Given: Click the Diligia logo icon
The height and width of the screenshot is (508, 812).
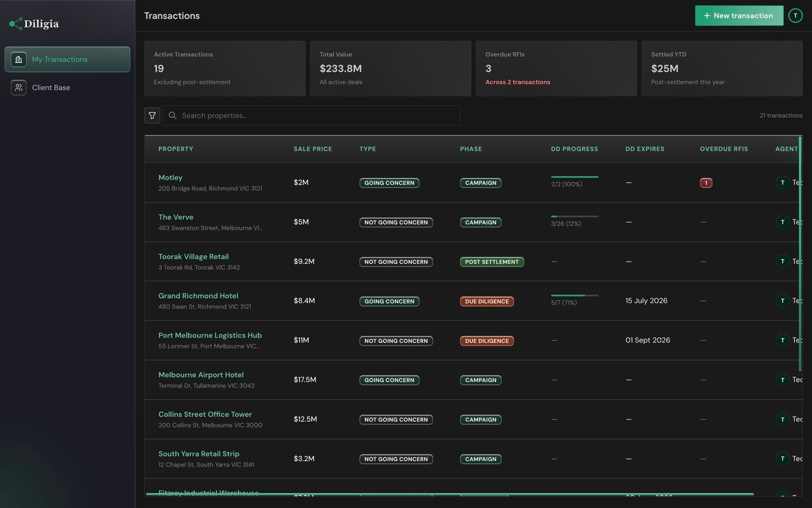Looking at the screenshot, I should [x=16, y=23].
